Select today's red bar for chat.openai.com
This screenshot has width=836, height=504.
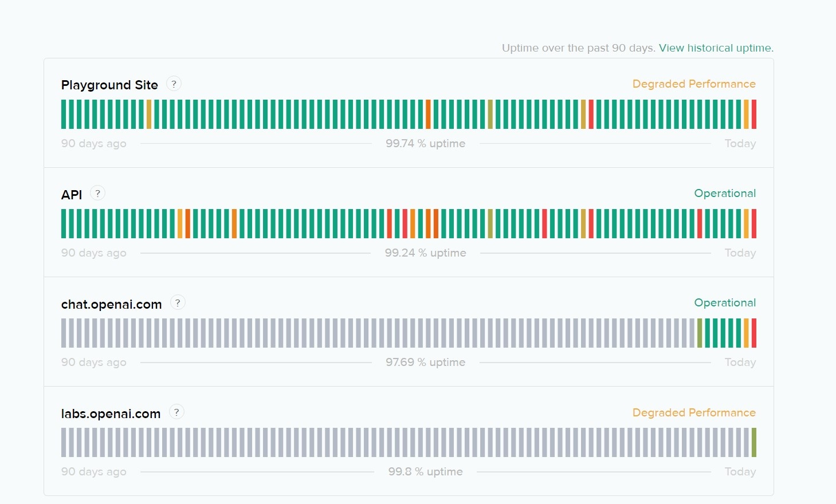pyautogui.click(x=754, y=333)
